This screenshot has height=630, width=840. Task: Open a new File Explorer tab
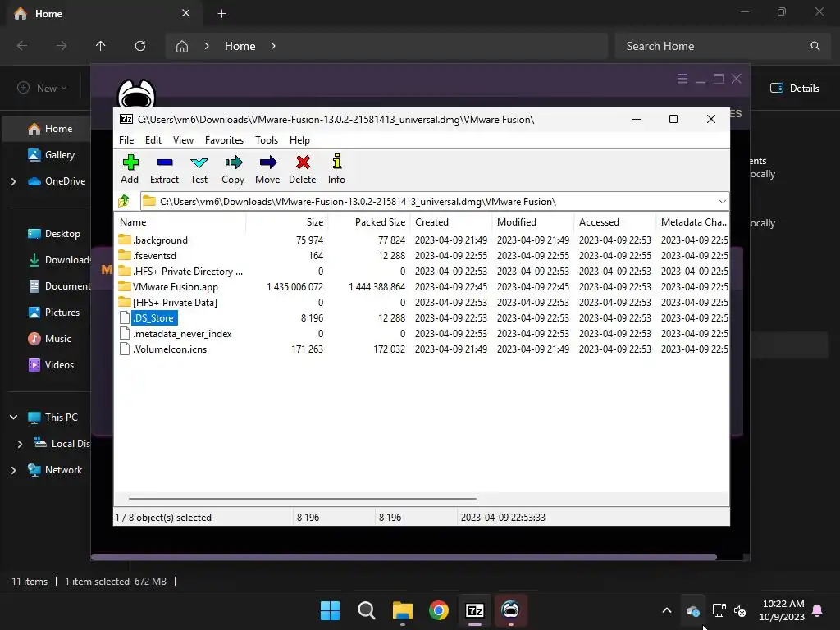221,14
